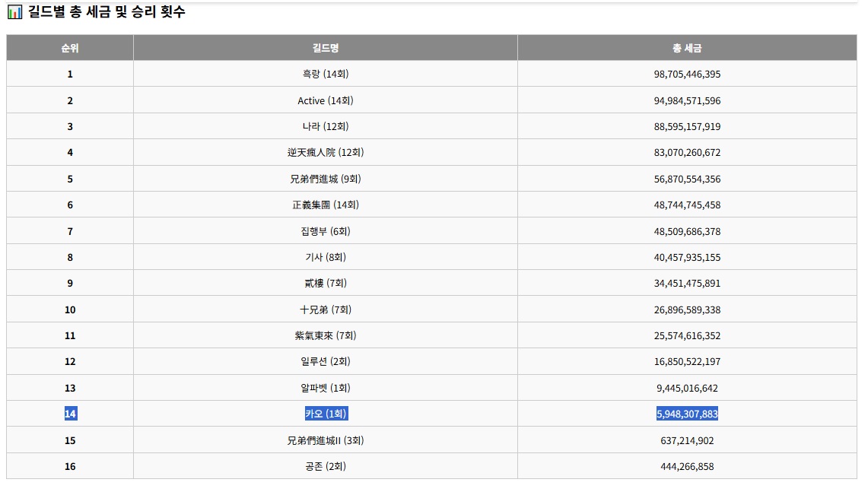Click the 紫氣東來 (7회) guild name
Image resolution: width=868 pixels, height=492 pixels.
(x=326, y=336)
